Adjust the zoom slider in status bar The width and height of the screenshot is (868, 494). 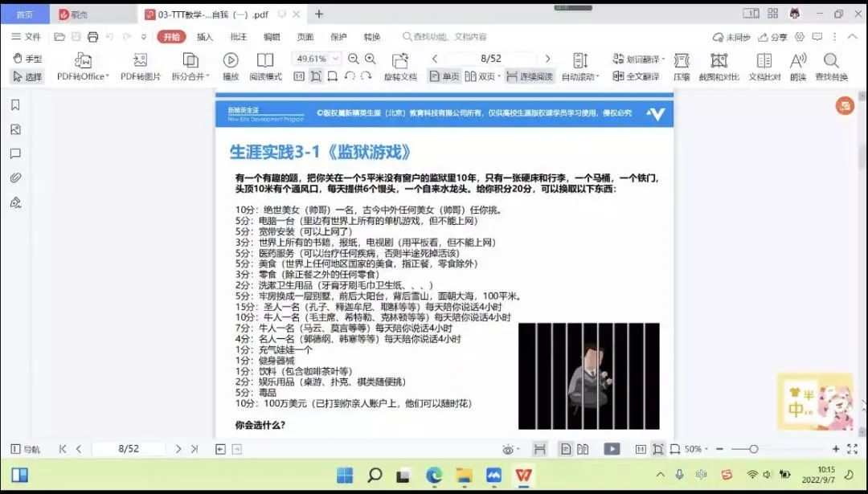click(x=753, y=449)
